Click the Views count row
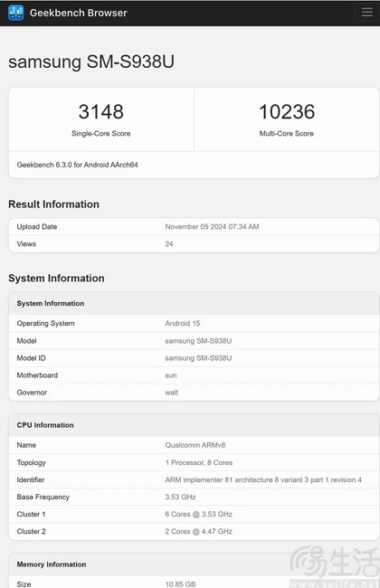This screenshot has width=380, height=588. (x=194, y=243)
